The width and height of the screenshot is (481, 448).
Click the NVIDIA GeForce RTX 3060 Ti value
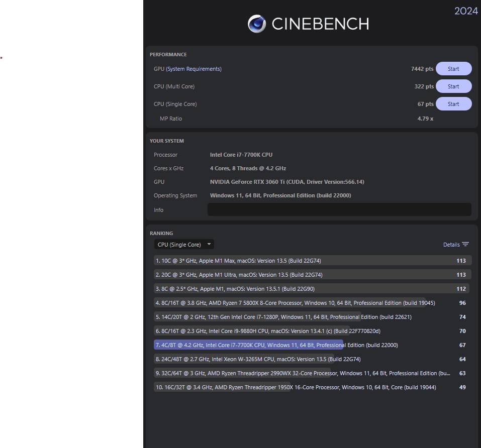click(287, 182)
